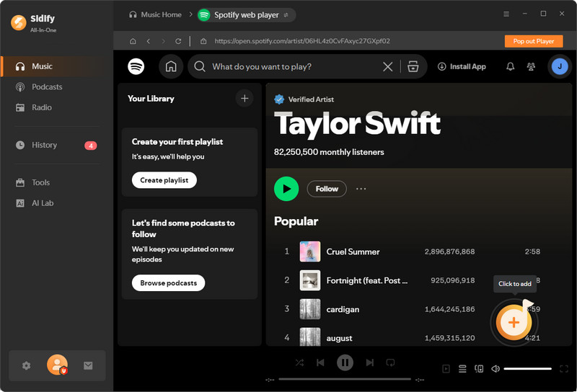577x392 pixels.
Task: Skip to next track
Action: pos(370,362)
